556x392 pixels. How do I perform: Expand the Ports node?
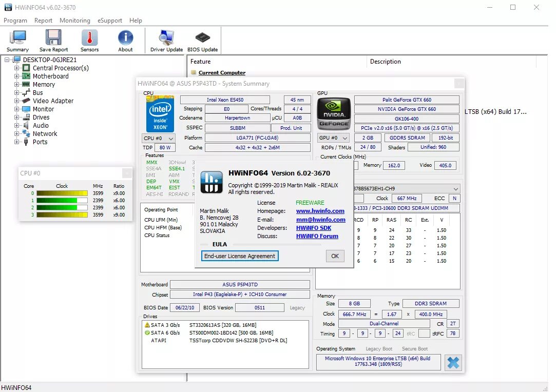pyautogui.click(x=16, y=142)
